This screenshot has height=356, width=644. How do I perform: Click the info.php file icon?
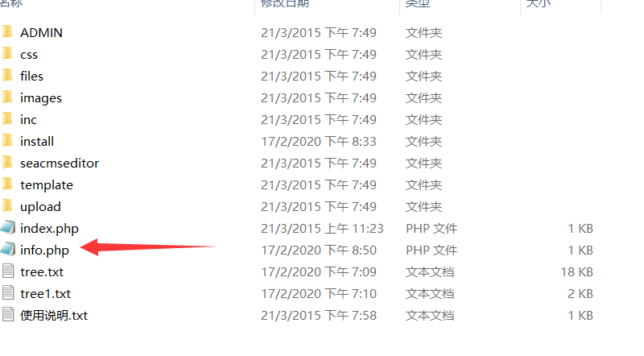(8, 250)
